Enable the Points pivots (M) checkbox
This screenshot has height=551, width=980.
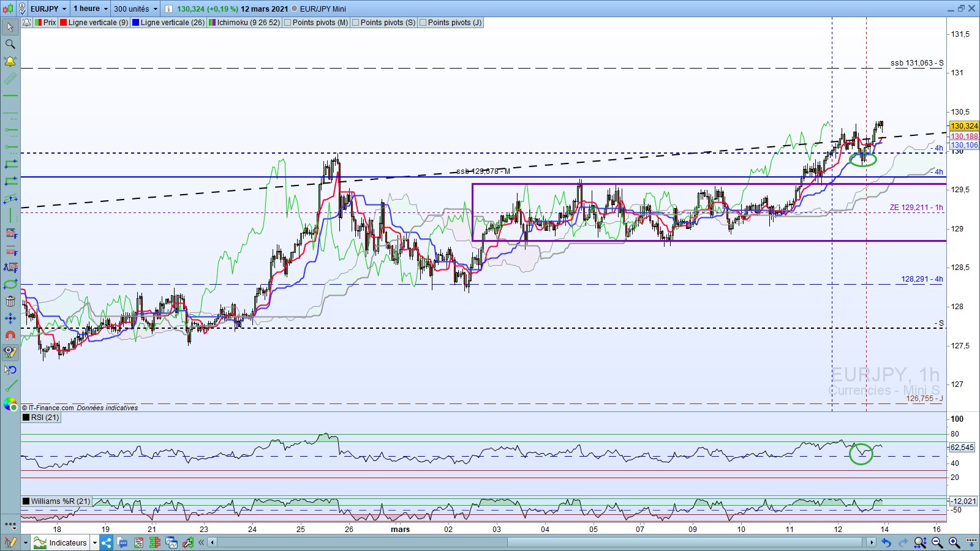coord(287,23)
